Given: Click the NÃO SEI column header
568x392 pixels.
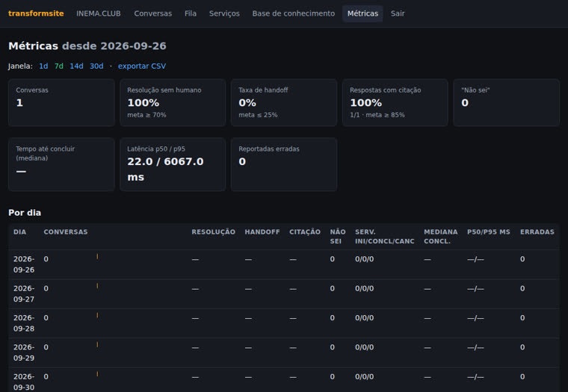Looking at the screenshot, I should coord(338,237).
